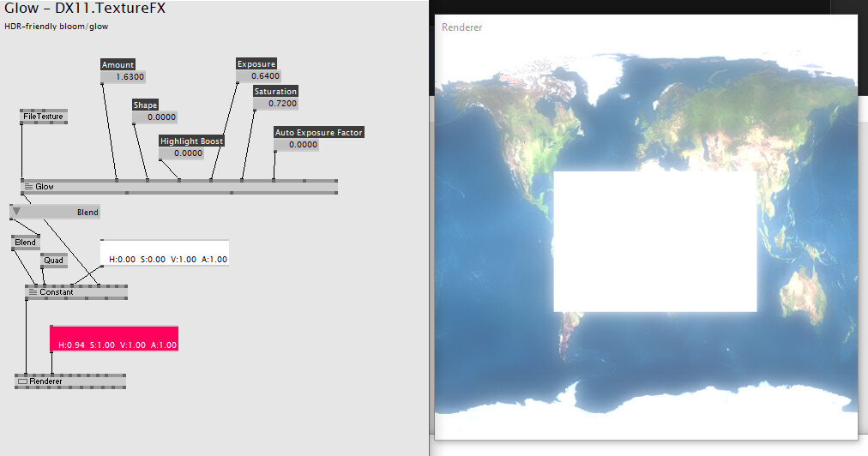Click the white color swatch node
Viewport: 868px width, 456px height.
pyautogui.click(x=165, y=253)
